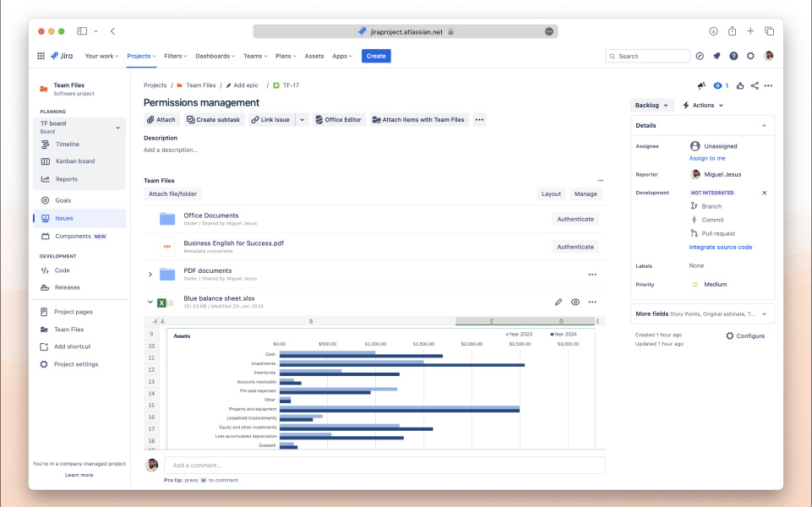Open the Filters menu

(x=176, y=56)
